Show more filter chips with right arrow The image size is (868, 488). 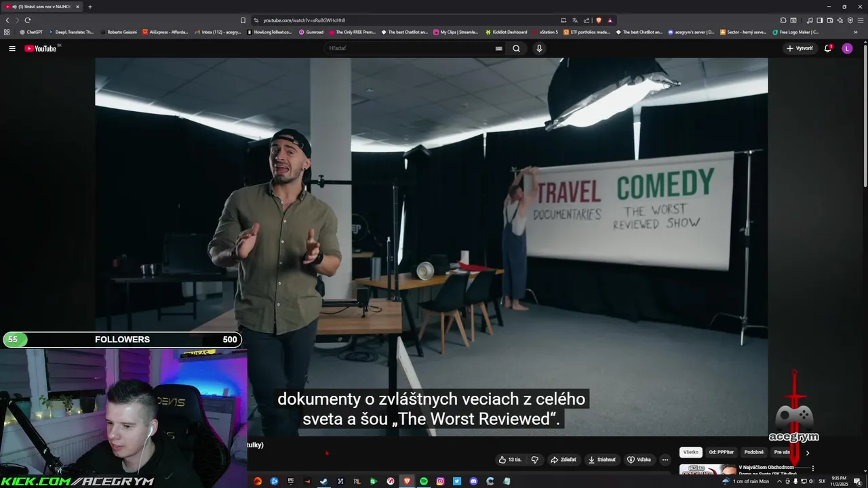pyautogui.click(x=807, y=453)
